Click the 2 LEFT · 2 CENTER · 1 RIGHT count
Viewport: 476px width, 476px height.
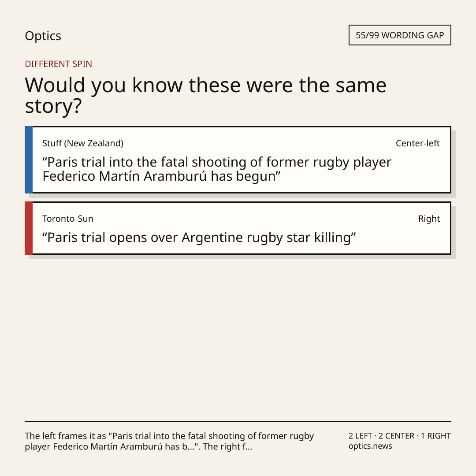(x=400, y=435)
